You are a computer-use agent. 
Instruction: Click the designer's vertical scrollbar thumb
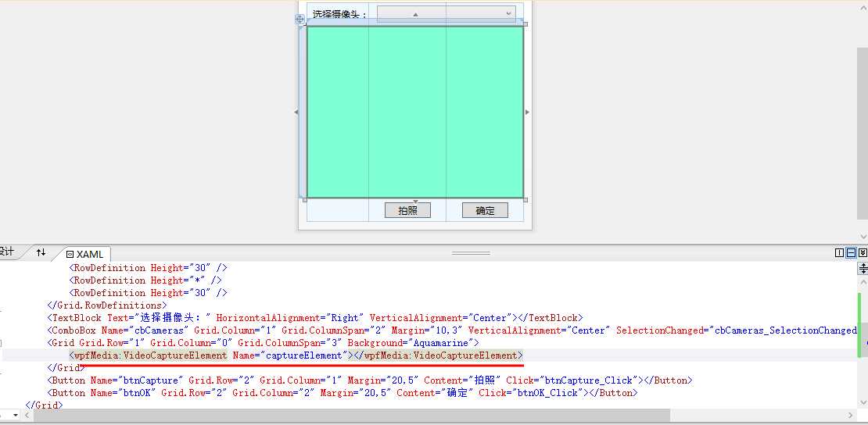863,133
